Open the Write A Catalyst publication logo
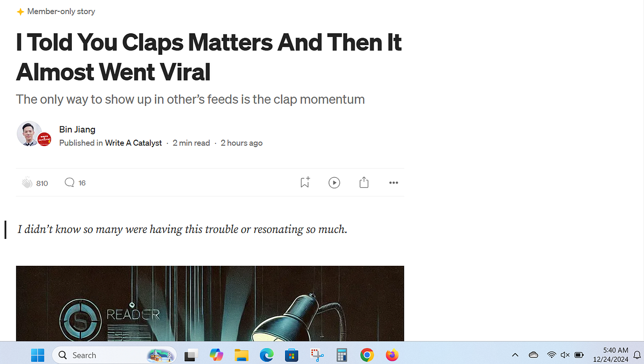The height and width of the screenshot is (364, 644). 45,140
